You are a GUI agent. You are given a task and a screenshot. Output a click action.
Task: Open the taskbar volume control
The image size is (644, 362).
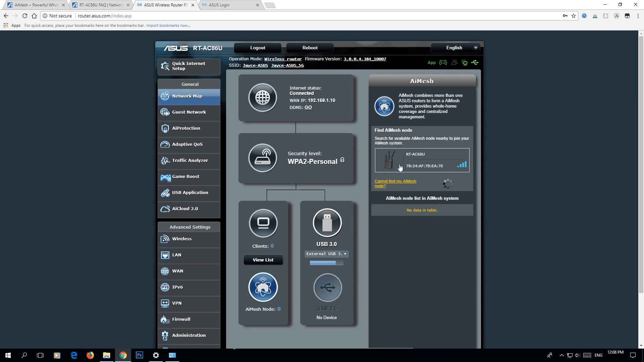coord(577,355)
